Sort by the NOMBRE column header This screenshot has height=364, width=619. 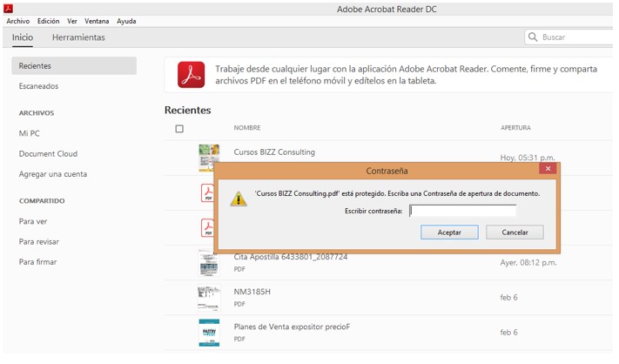click(247, 128)
